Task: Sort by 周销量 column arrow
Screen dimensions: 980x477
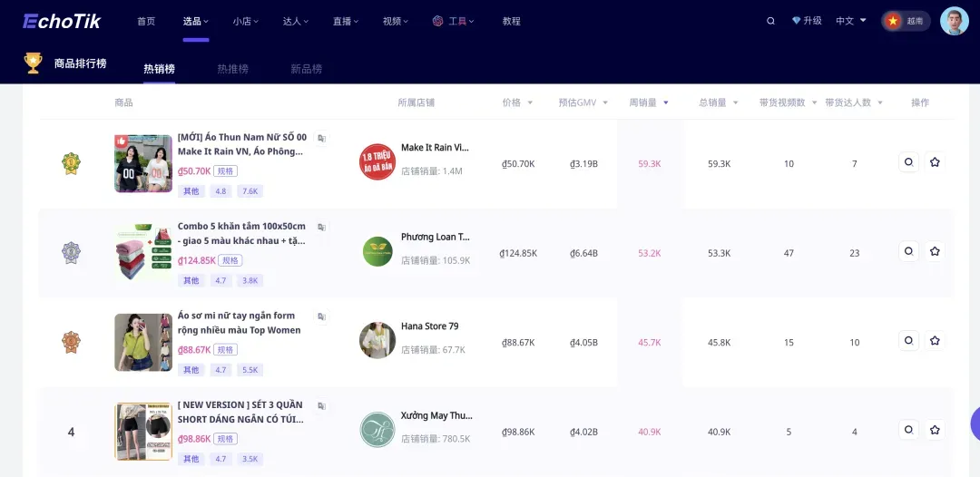Action: point(666,103)
